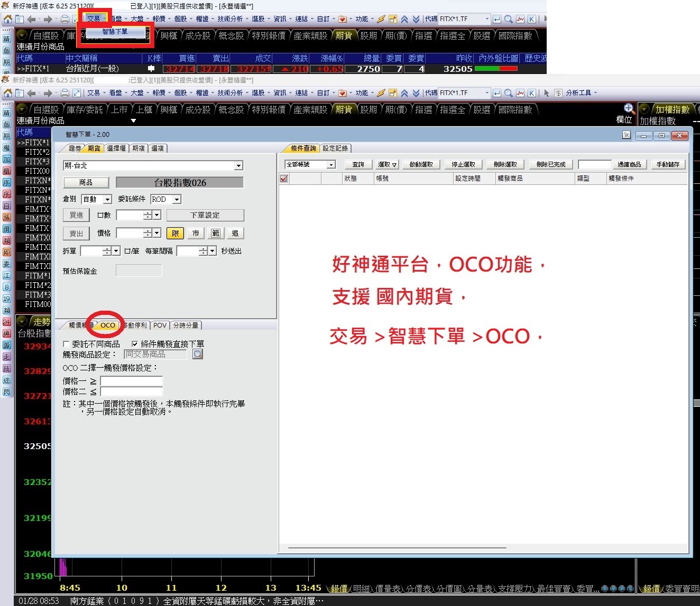Disable the 條件觸發直接下單 checkbox
The width and height of the screenshot is (700, 606).
pyautogui.click(x=134, y=343)
